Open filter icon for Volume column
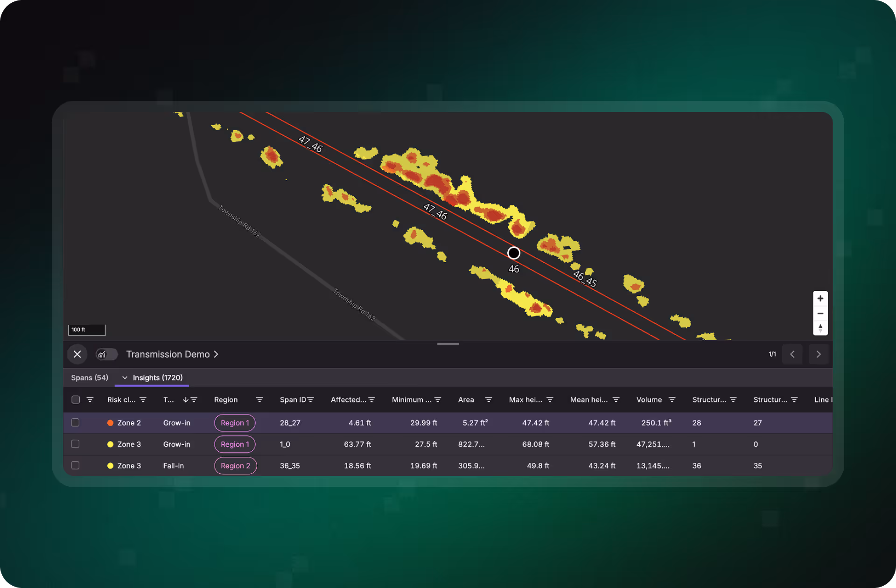 (x=672, y=400)
